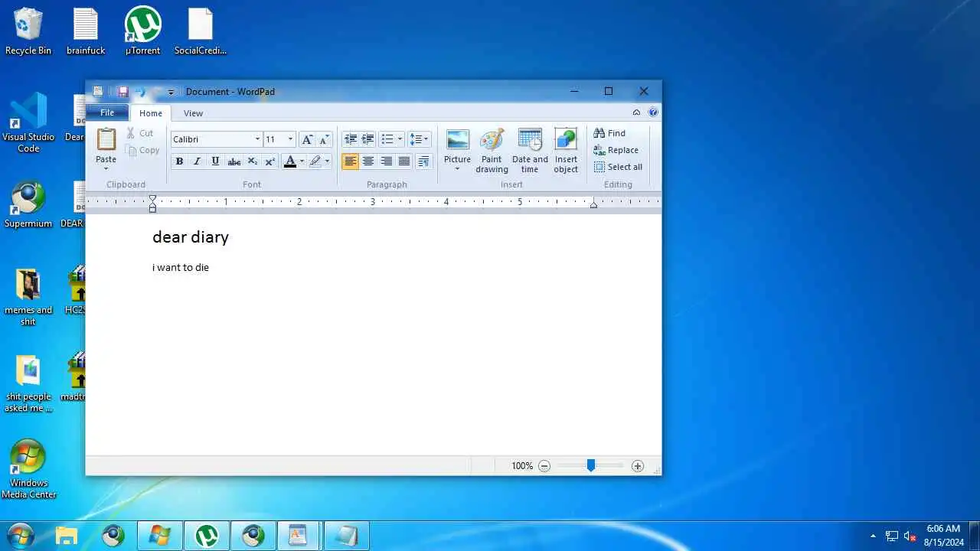Open WordPad Help question mark
This screenshot has height=551, width=980.
click(653, 112)
